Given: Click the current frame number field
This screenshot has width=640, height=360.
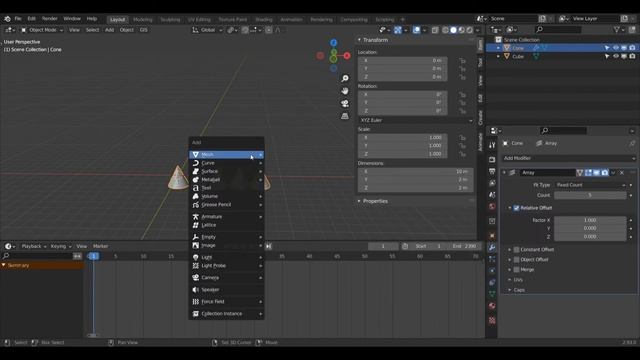Looking at the screenshot, I should pyautogui.click(x=383, y=246).
